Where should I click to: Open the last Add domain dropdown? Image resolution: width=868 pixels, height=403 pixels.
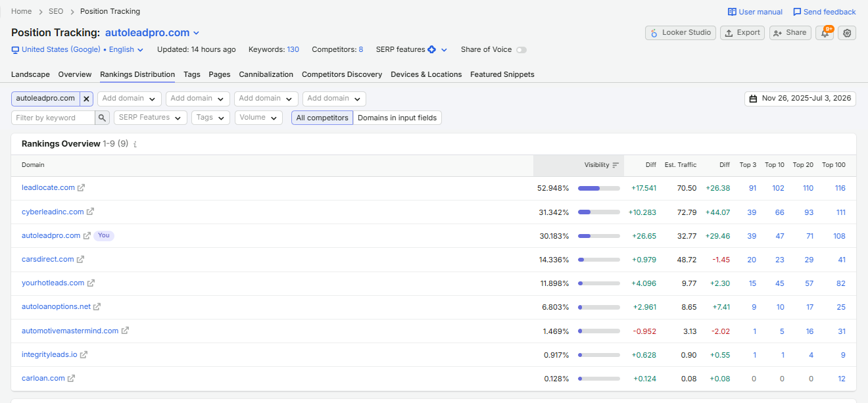(334, 99)
